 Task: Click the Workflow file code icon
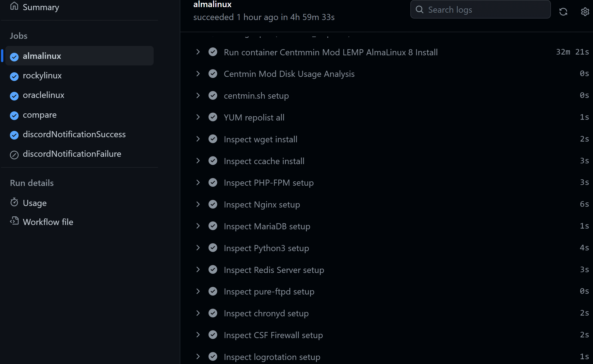coord(14,221)
